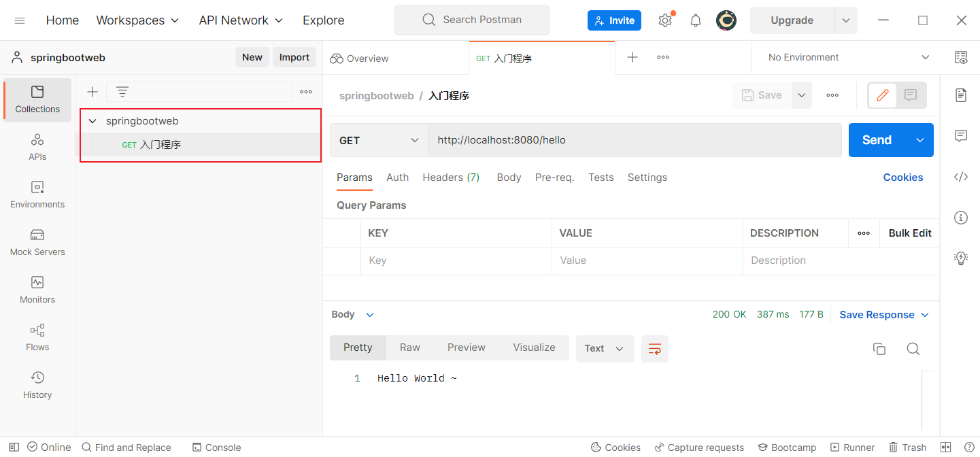This screenshot has height=457, width=980.
Task: Open the Flows sidebar section
Action: [x=37, y=337]
